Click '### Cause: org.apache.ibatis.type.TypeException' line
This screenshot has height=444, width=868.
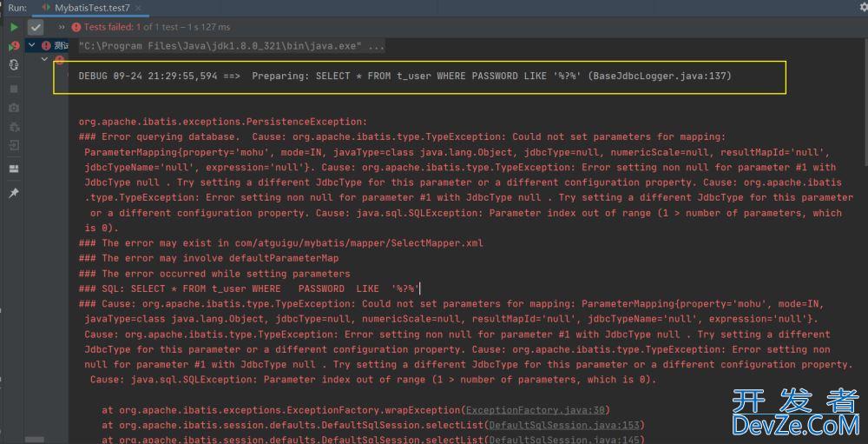point(451,304)
